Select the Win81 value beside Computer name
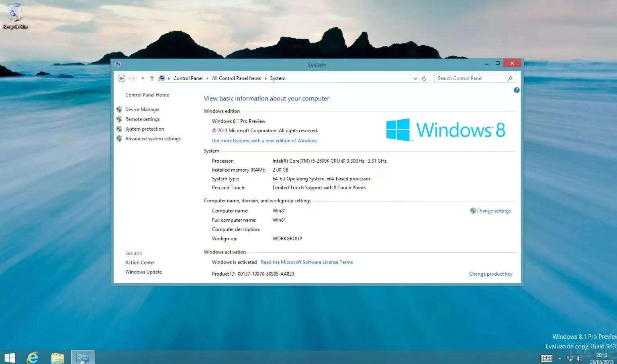 (x=279, y=211)
